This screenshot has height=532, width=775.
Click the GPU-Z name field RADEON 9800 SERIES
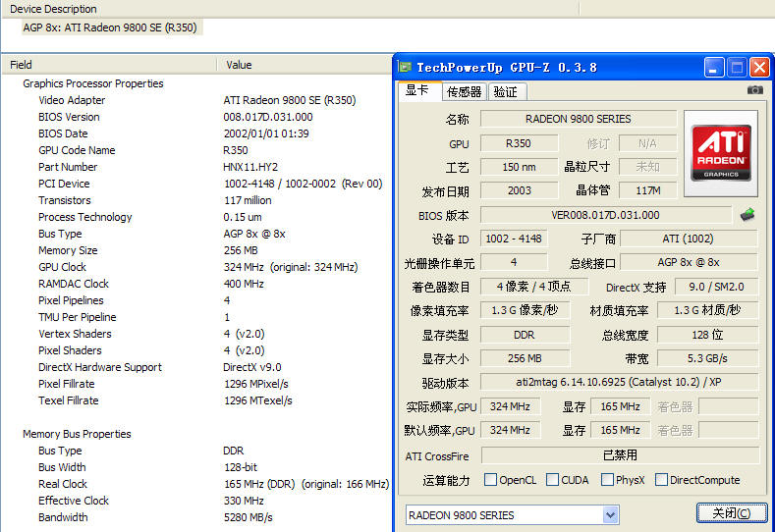579,119
